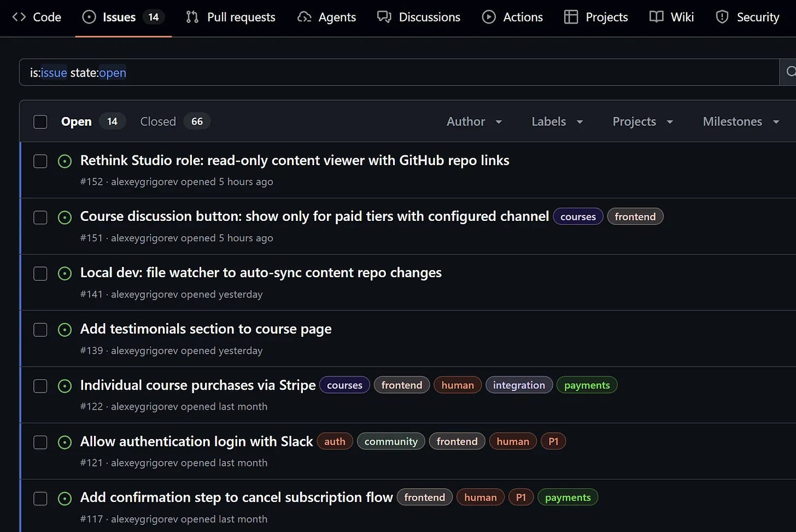
Task: Click the Pull requests branch icon
Action: pos(192,17)
